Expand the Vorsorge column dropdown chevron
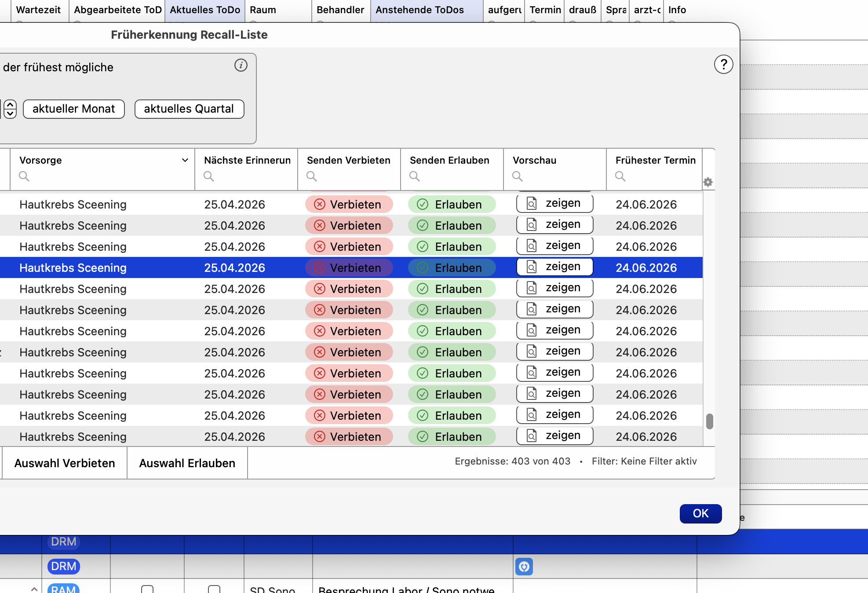 coord(185,161)
